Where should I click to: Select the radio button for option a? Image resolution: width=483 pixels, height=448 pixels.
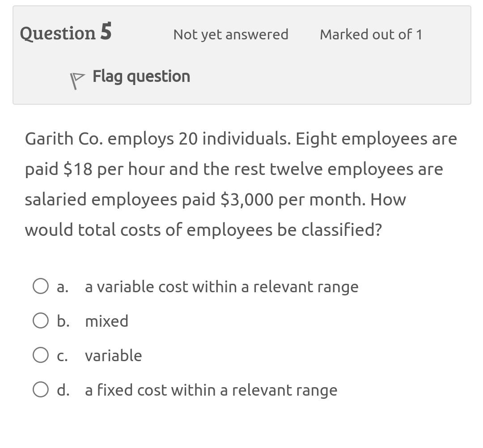point(41,286)
